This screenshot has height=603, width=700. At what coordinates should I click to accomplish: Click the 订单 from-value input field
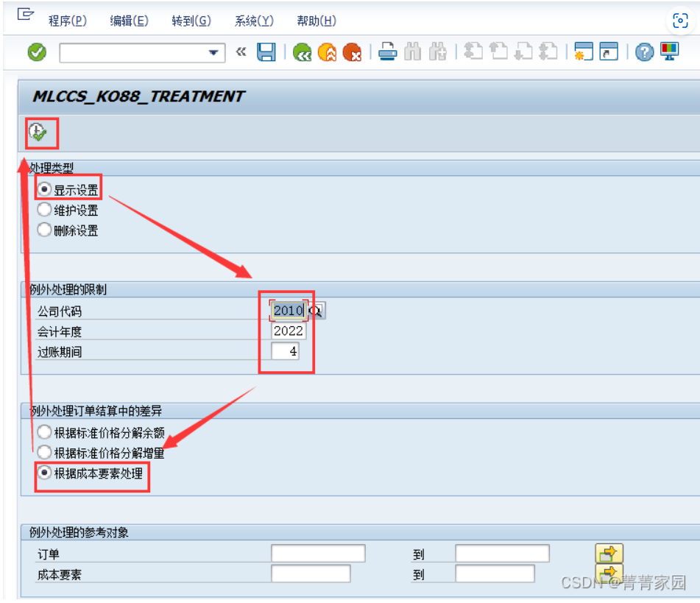318,554
